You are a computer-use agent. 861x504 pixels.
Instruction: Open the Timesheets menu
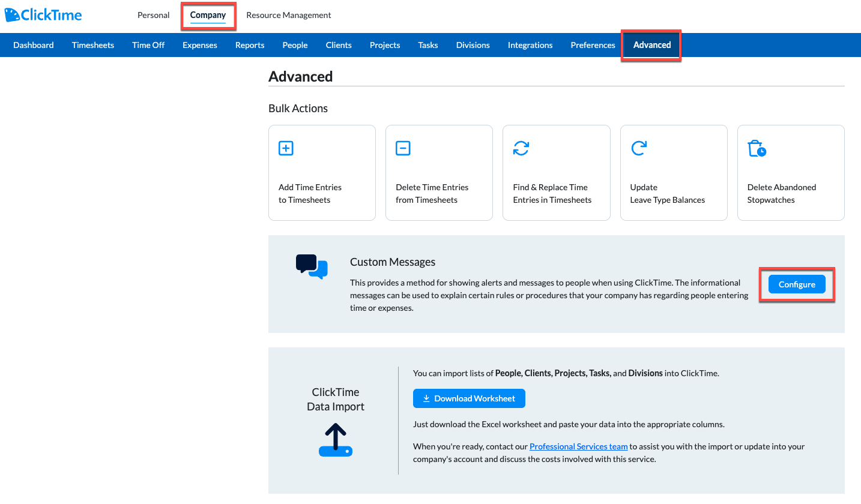(x=93, y=45)
